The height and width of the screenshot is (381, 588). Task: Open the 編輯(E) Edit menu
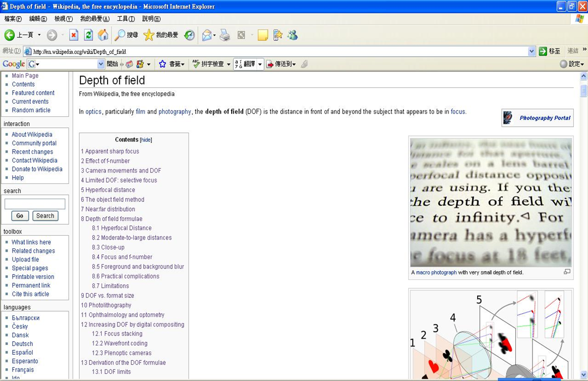(38, 19)
